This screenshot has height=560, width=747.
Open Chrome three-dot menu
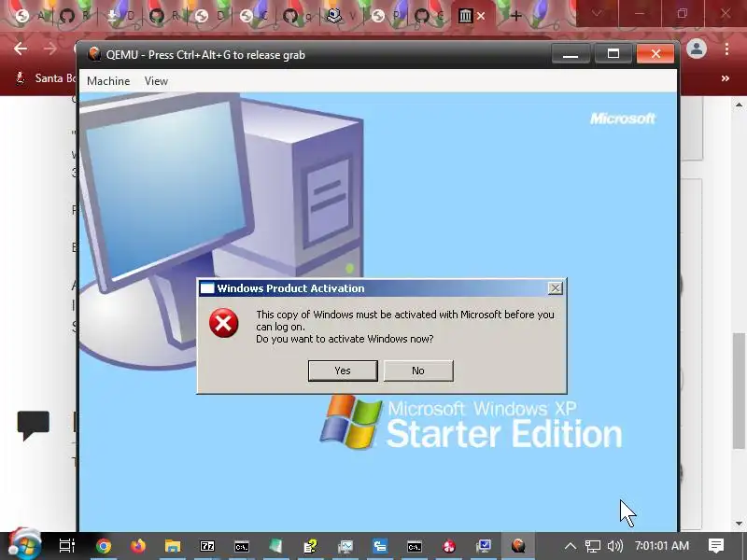726,49
